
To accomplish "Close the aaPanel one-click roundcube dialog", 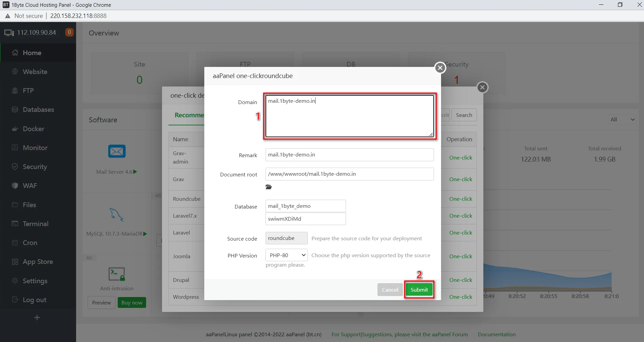I will (440, 68).
